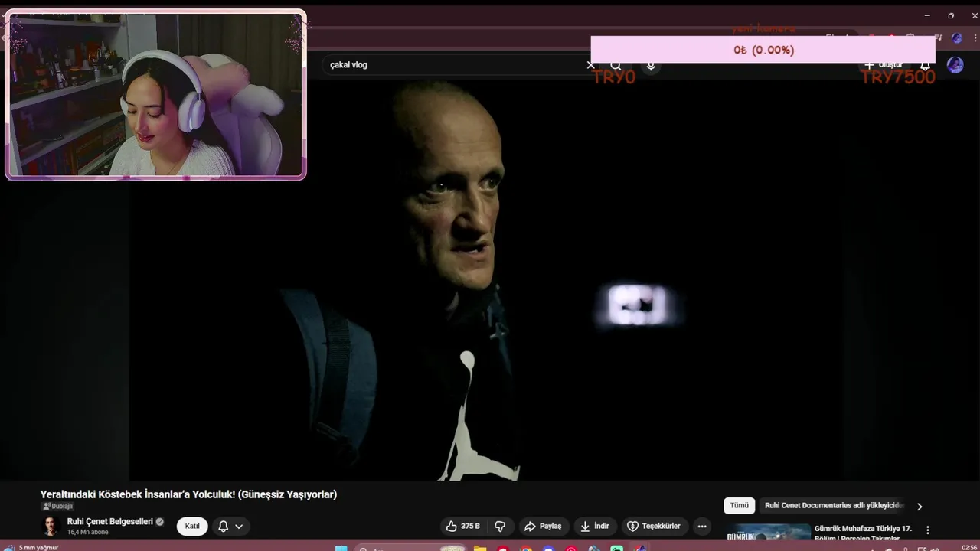Screen dimensions: 980x551
Task: Open options menu for Gümrük Muhafaza video
Action: [x=928, y=530]
